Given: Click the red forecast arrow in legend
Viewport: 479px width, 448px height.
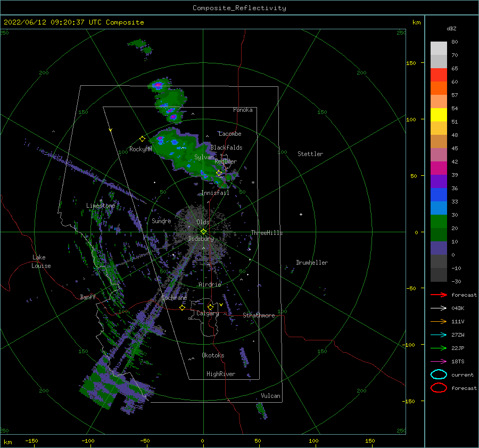Looking at the screenshot, I should pyautogui.click(x=439, y=295).
